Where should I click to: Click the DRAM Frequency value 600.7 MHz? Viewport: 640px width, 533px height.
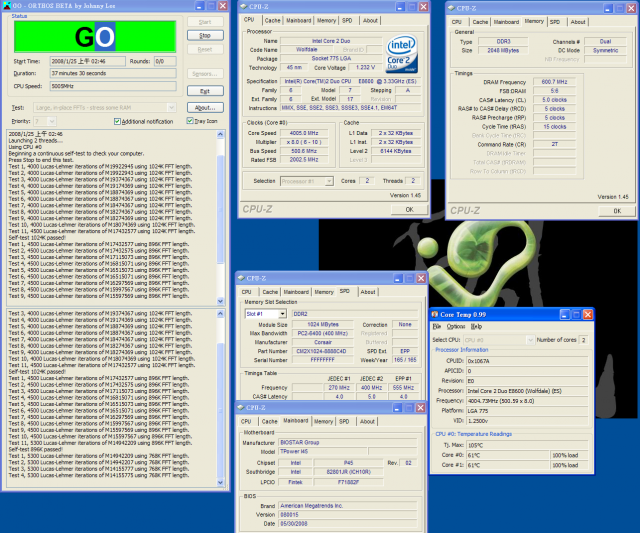point(554,82)
